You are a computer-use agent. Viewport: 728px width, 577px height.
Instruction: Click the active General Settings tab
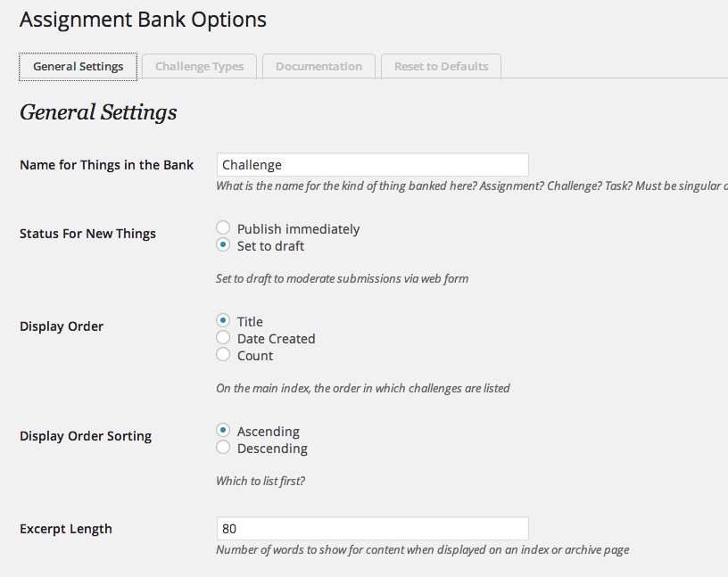pos(78,66)
